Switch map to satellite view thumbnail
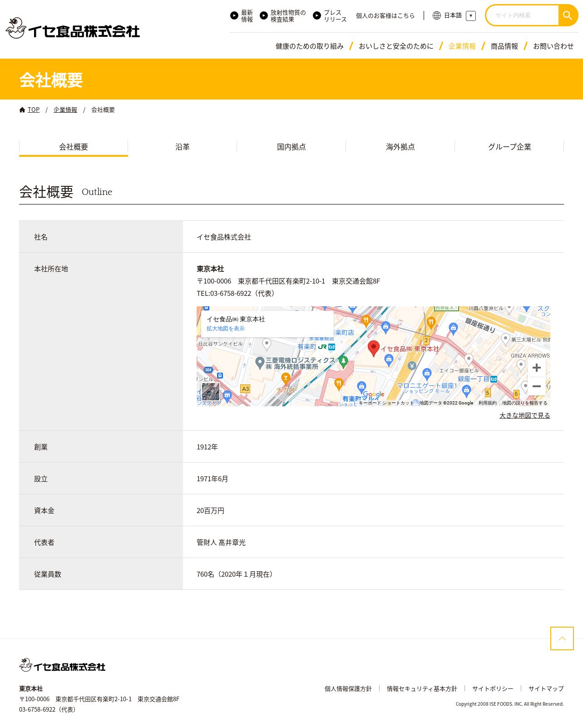The width and height of the screenshot is (583, 728). point(210,392)
